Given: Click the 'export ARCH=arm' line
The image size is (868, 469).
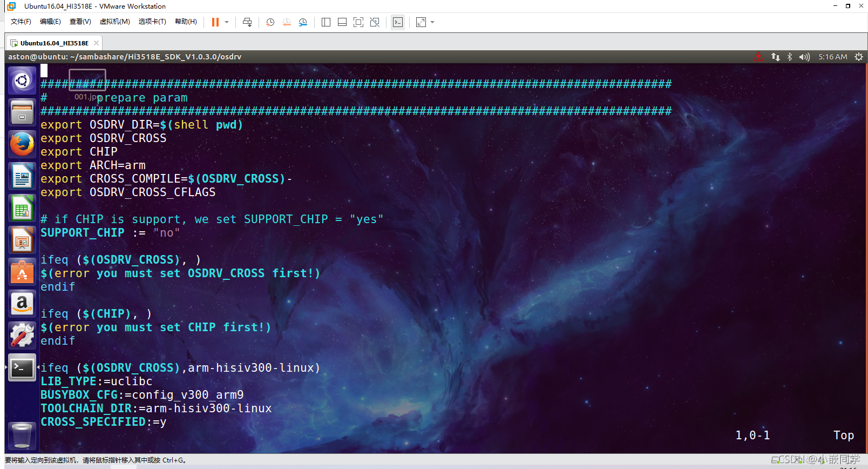Looking at the screenshot, I should point(93,165).
